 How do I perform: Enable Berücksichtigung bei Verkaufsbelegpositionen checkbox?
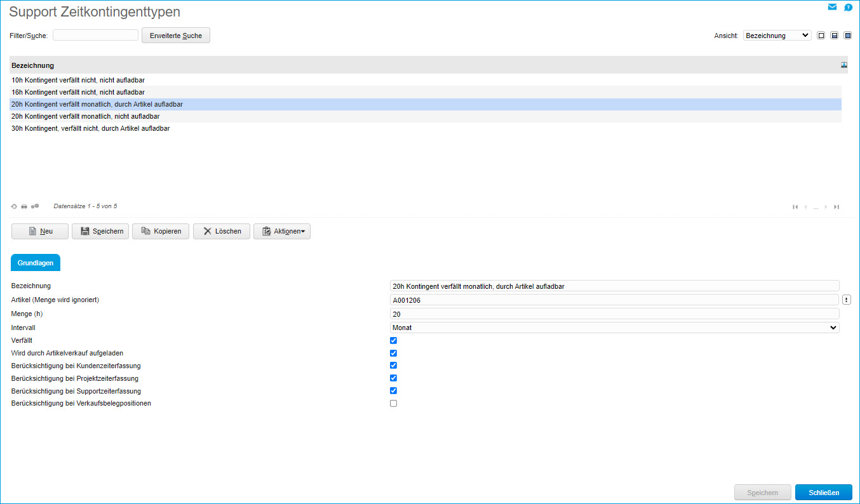tap(393, 404)
